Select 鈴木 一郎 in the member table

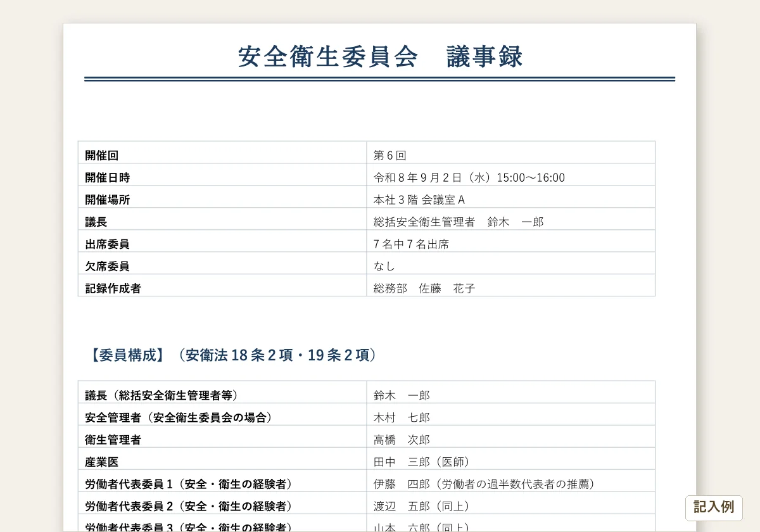pyautogui.click(x=402, y=395)
